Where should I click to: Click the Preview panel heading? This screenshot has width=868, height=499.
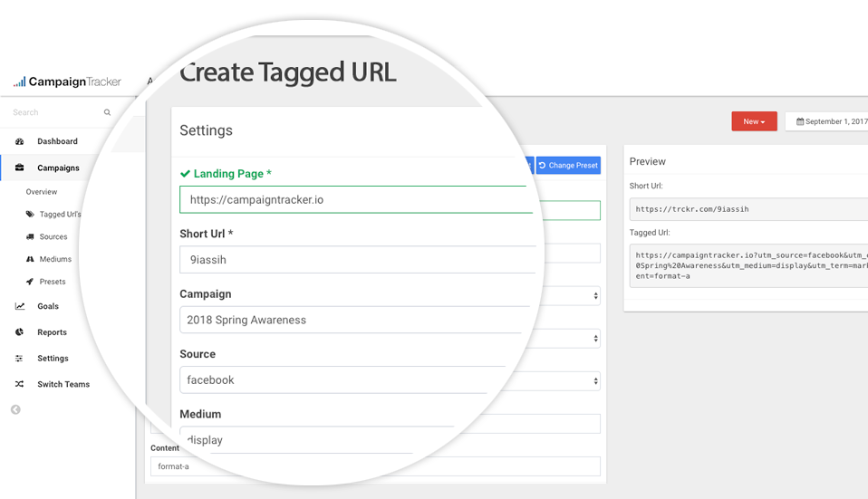(x=647, y=161)
